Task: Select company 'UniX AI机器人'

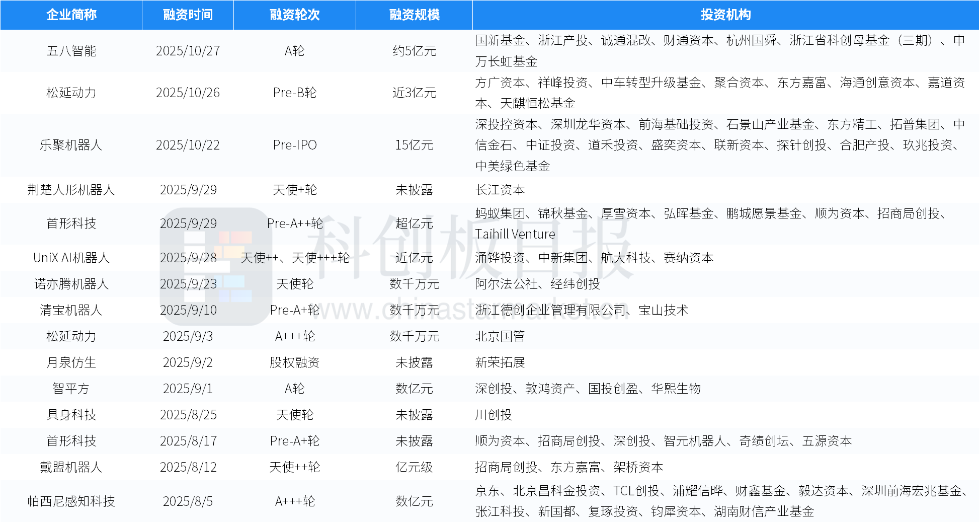Action: 71,258
